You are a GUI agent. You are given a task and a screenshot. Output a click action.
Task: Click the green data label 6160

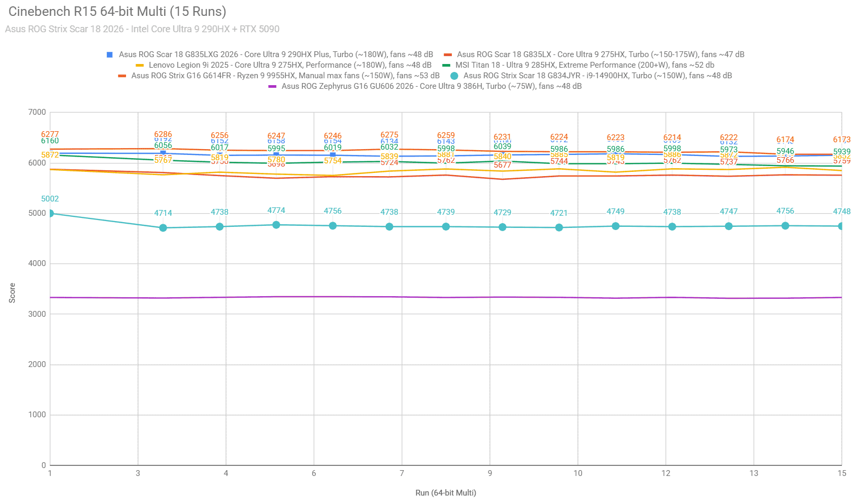pyautogui.click(x=50, y=141)
